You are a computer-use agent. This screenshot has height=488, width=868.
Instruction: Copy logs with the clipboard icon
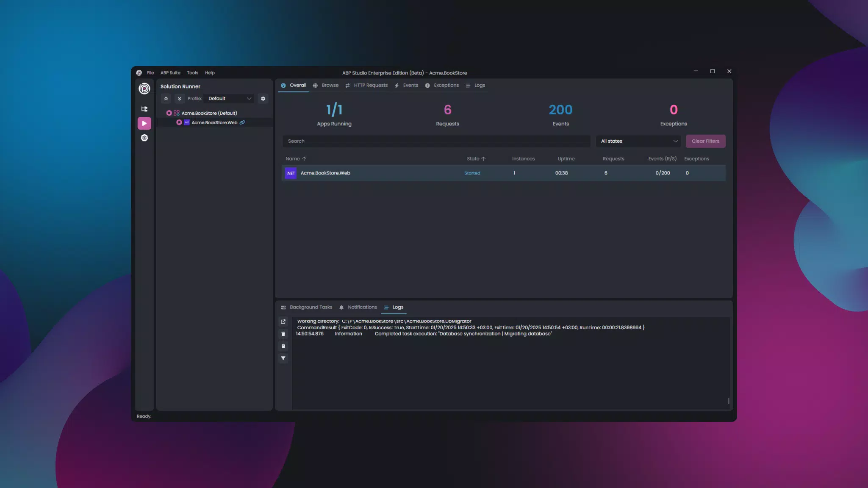point(283,346)
